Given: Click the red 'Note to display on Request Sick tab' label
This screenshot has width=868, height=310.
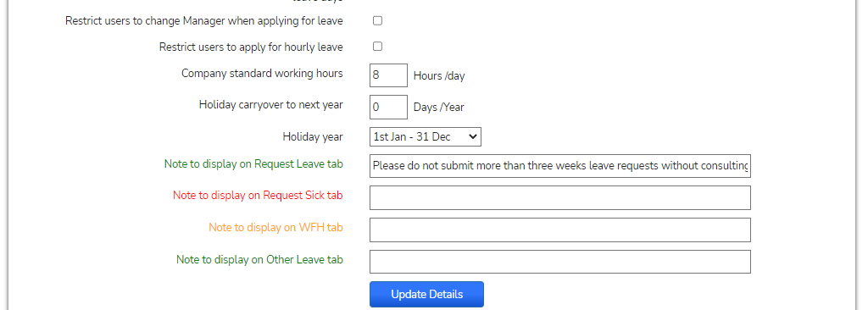Looking at the screenshot, I should click(258, 195).
